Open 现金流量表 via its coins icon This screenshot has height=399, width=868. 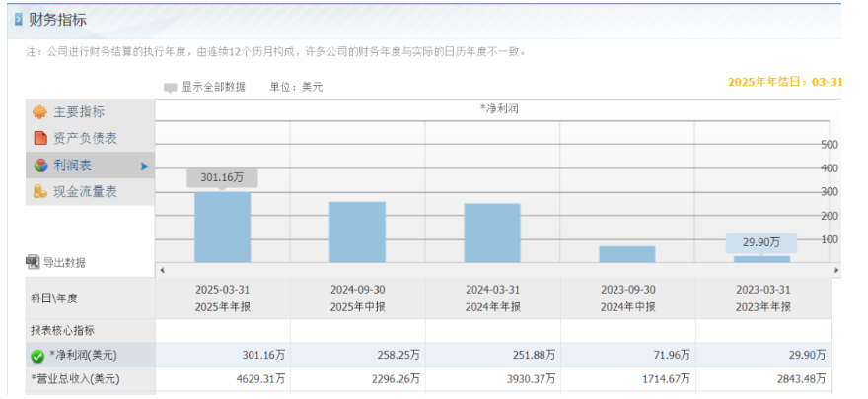pos(40,192)
